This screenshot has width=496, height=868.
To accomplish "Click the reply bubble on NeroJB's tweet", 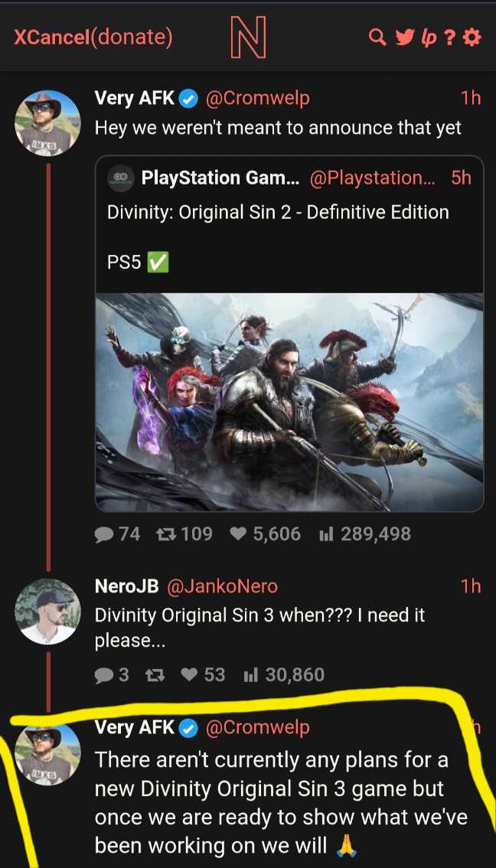I will [103, 675].
